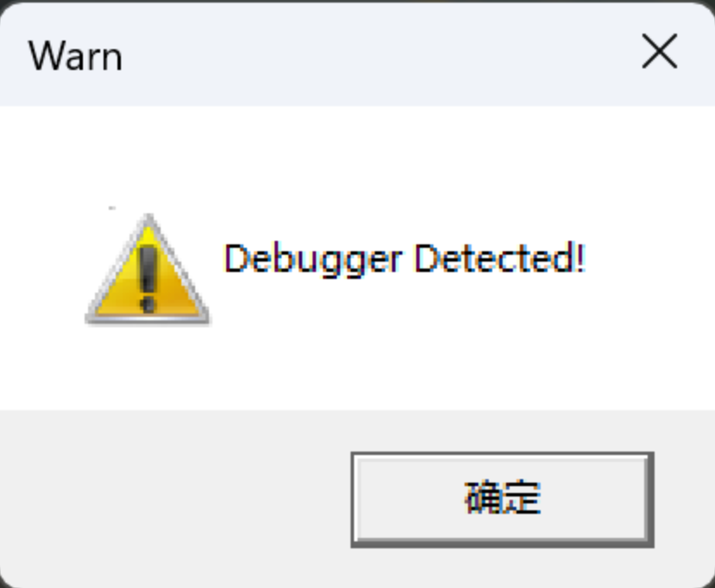Click the word Detected! in the message
Screen dimensions: 715x588
coord(500,258)
